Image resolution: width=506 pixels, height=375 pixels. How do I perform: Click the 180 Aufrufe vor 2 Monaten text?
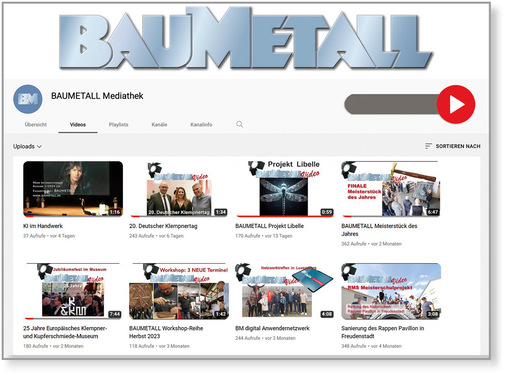pyautogui.click(x=53, y=346)
